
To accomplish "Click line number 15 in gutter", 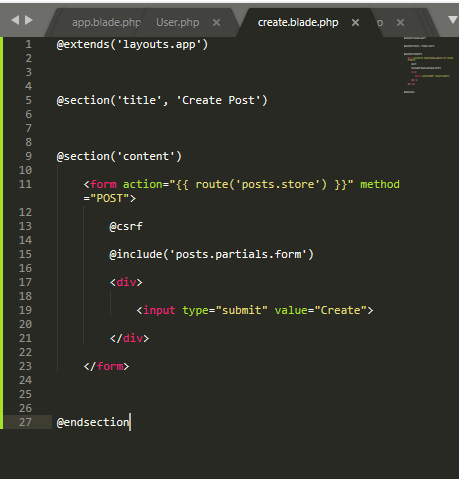I will [25, 254].
